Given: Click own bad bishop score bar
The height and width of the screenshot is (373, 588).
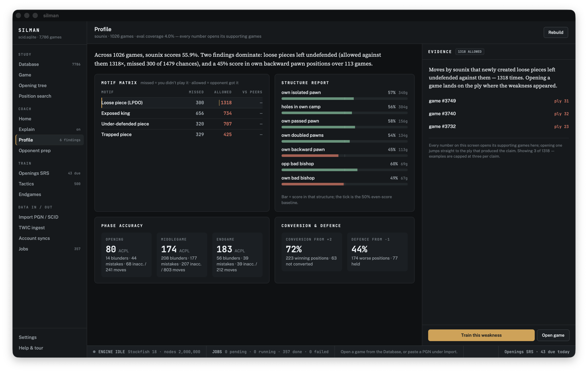Looking at the screenshot, I should pos(344,184).
